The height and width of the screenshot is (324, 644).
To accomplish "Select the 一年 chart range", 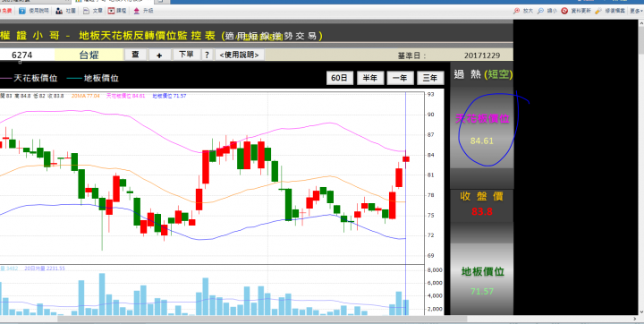I will pos(400,78).
